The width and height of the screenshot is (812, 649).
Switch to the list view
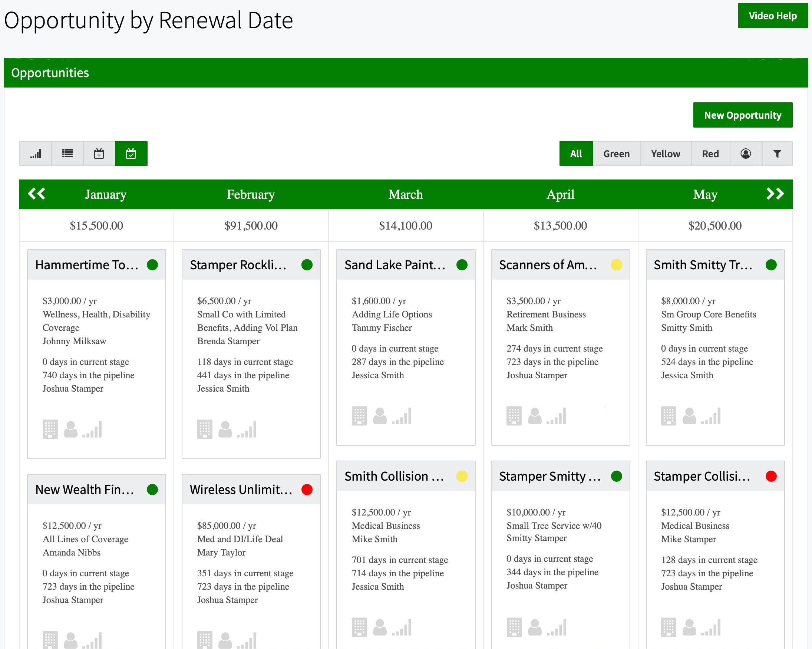[x=67, y=154]
